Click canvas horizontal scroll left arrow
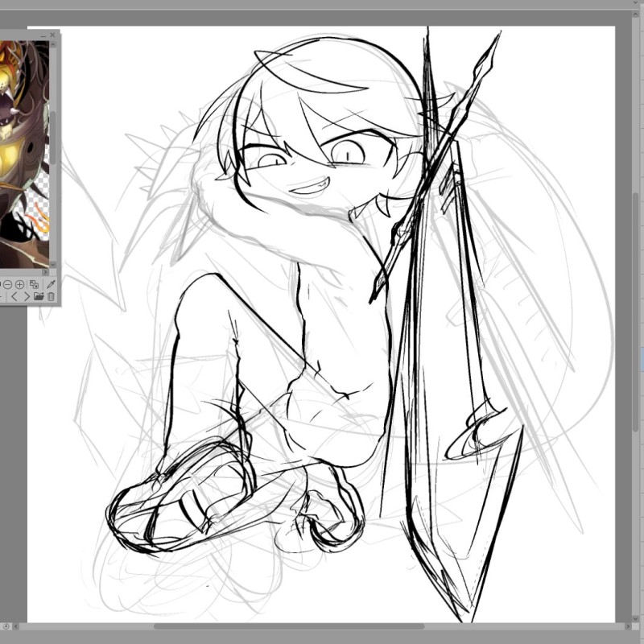The width and height of the screenshot is (644, 644). tap(16, 627)
